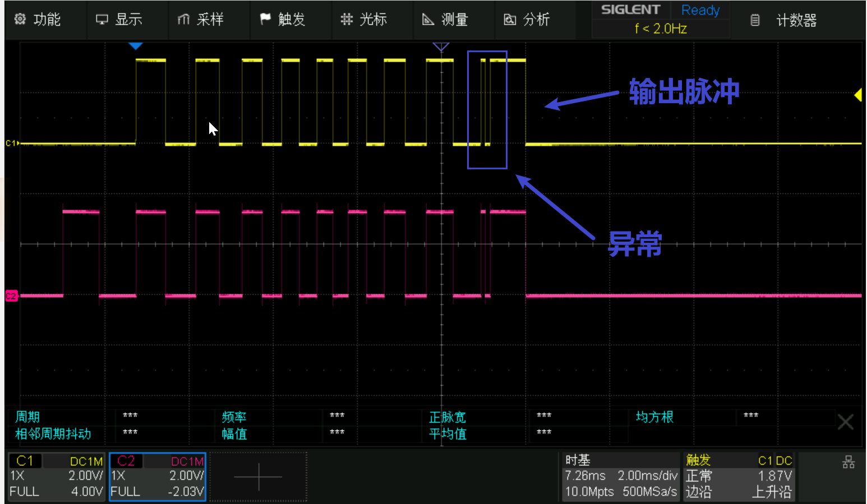Click the C2 channel ground marker
This screenshot has width=867, height=504.
(x=11, y=296)
